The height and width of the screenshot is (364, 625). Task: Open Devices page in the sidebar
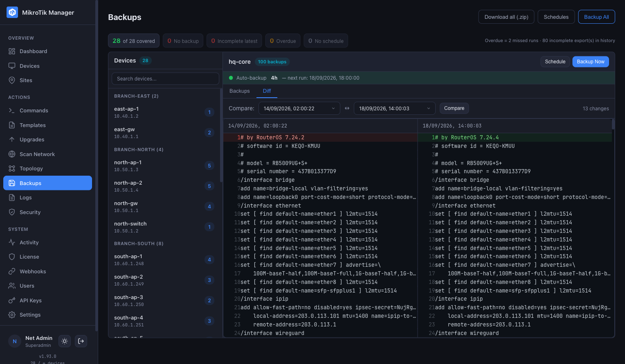tap(47, 66)
